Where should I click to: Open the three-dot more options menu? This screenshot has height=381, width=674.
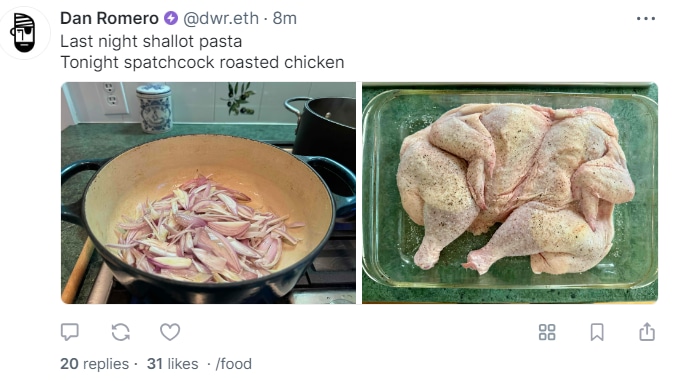tap(646, 18)
